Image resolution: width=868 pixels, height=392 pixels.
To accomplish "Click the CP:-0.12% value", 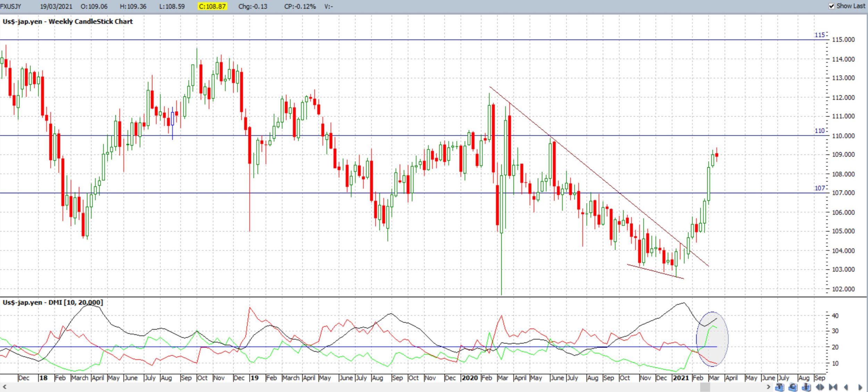I will pyautogui.click(x=300, y=7).
